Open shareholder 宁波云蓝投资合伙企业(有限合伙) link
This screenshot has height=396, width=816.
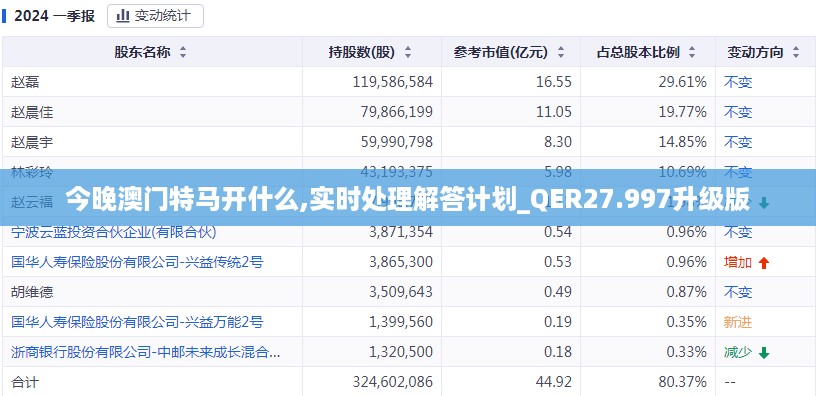[113, 232]
